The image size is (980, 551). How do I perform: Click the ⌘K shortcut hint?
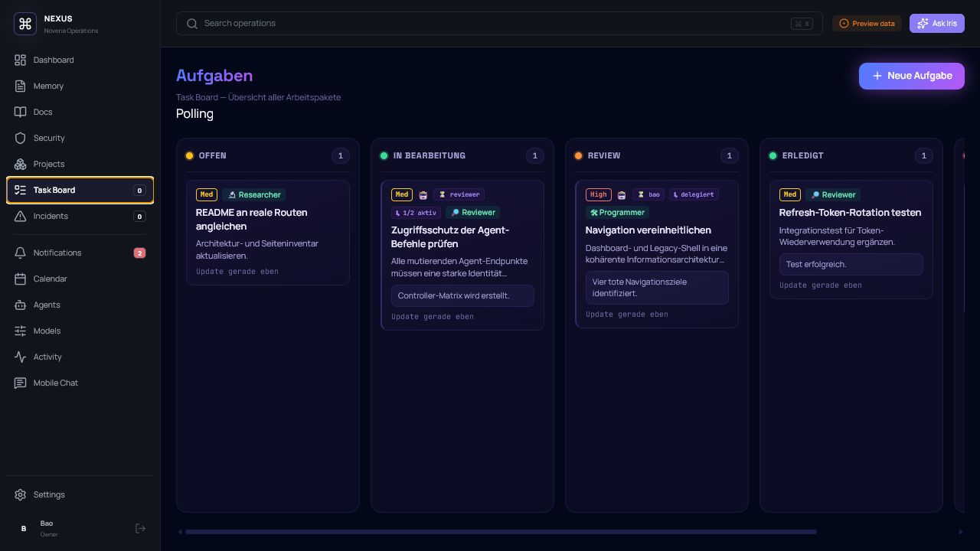pos(802,24)
